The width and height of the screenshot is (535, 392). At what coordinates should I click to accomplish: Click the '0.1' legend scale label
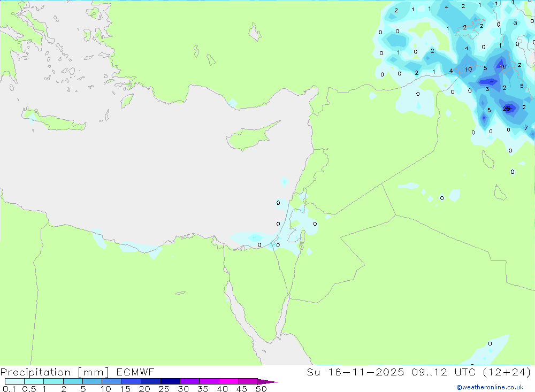pos(9,389)
